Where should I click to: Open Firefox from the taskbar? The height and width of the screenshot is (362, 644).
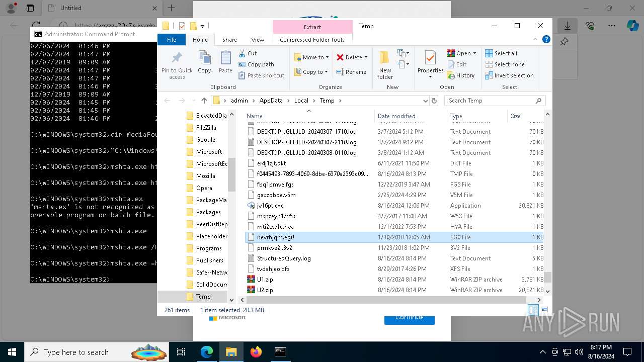[256, 352]
